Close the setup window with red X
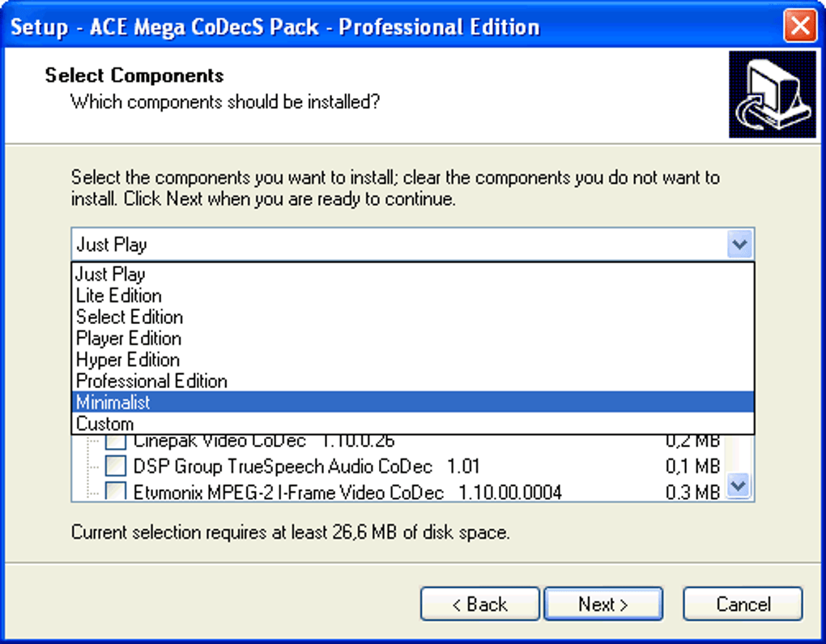 tap(800, 25)
